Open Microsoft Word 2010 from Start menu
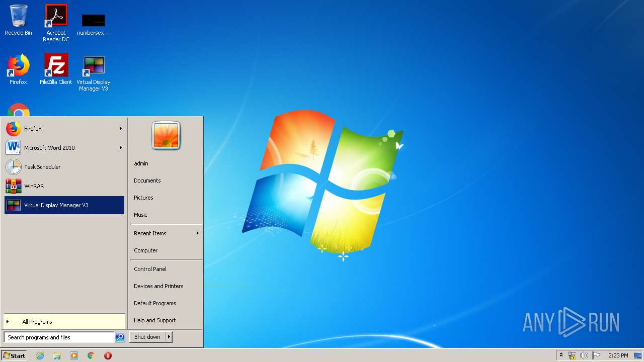Image resolution: width=644 pixels, height=362 pixels. [x=64, y=148]
